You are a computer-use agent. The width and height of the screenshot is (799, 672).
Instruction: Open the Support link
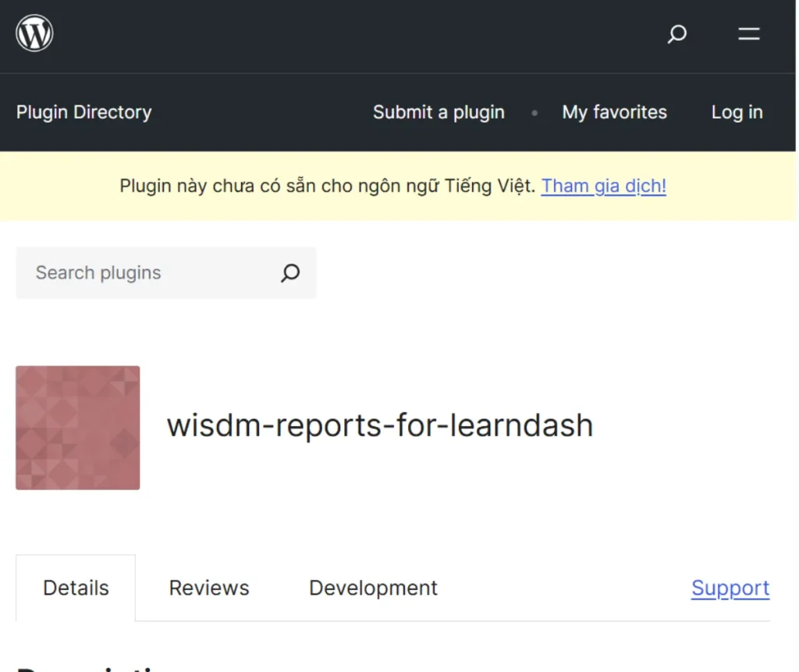pyautogui.click(x=730, y=588)
